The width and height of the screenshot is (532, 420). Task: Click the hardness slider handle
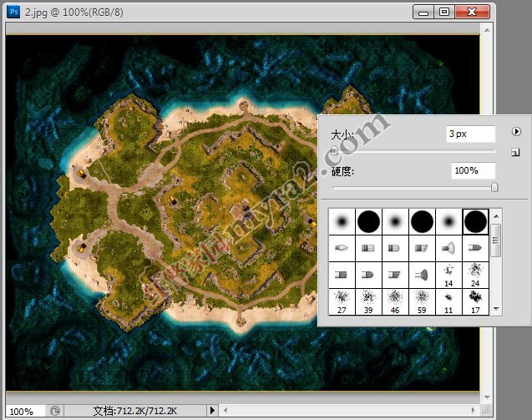tap(494, 187)
